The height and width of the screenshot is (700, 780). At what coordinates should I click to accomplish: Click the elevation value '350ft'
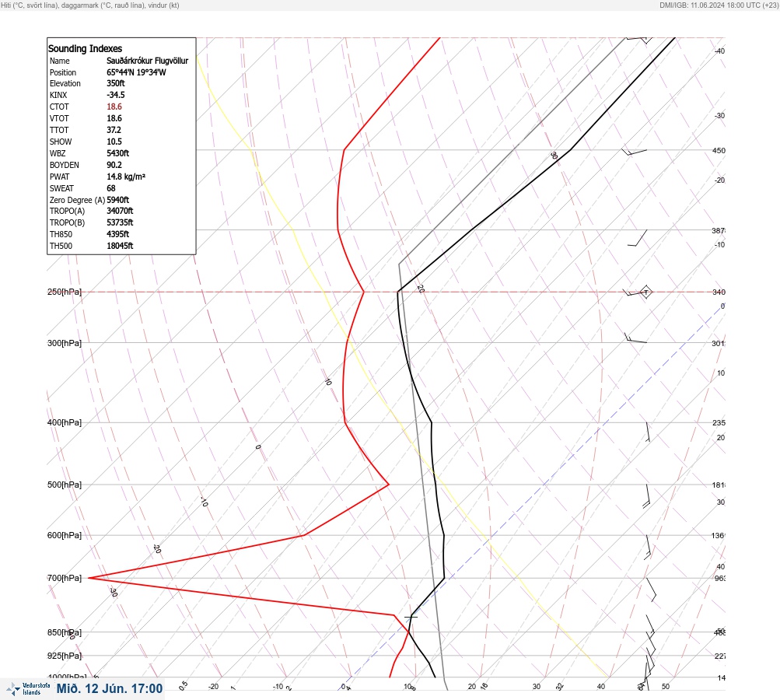pyautogui.click(x=116, y=83)
